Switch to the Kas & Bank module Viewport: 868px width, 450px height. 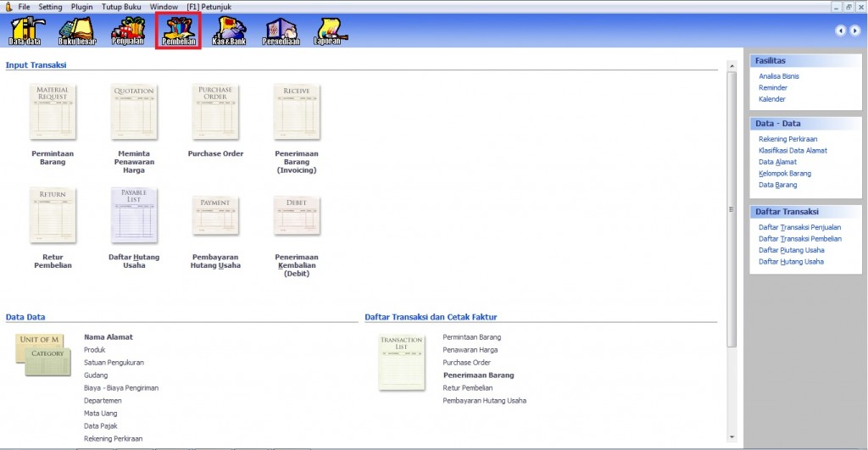[x=229, y=32]
